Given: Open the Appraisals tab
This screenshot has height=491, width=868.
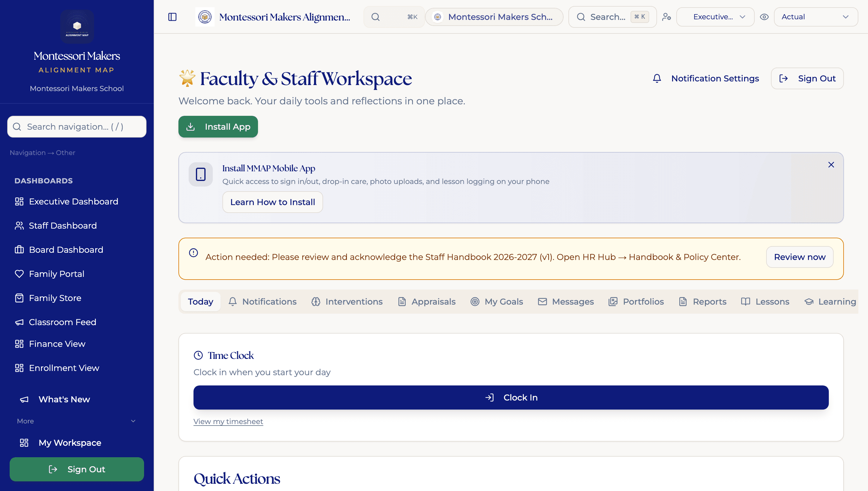Looking at the screenshot, I should pos(426,302).
